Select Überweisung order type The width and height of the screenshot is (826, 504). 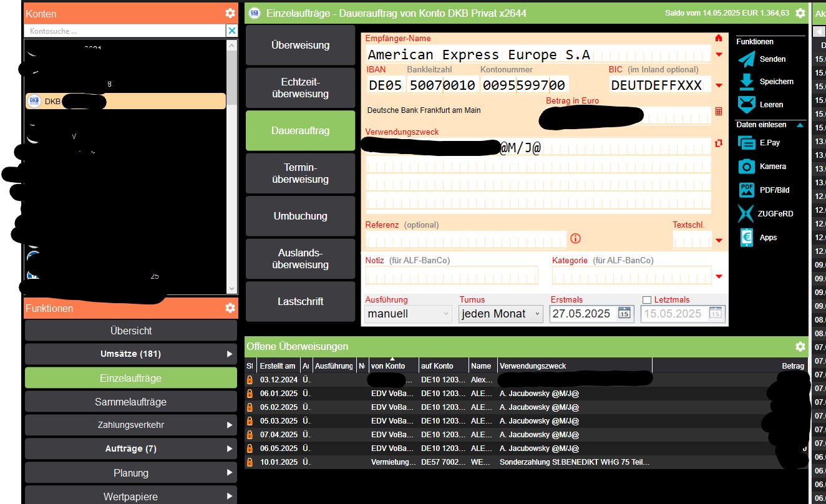point(300,45)
